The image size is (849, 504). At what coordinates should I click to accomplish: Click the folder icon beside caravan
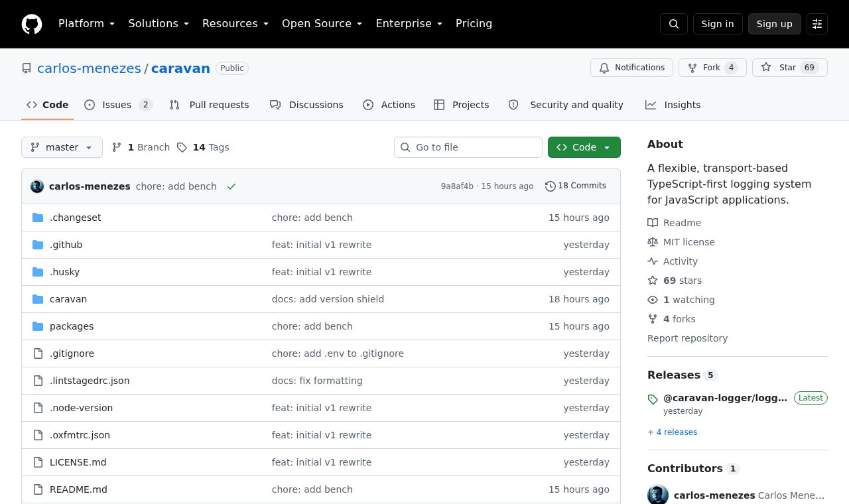(38, 299)
